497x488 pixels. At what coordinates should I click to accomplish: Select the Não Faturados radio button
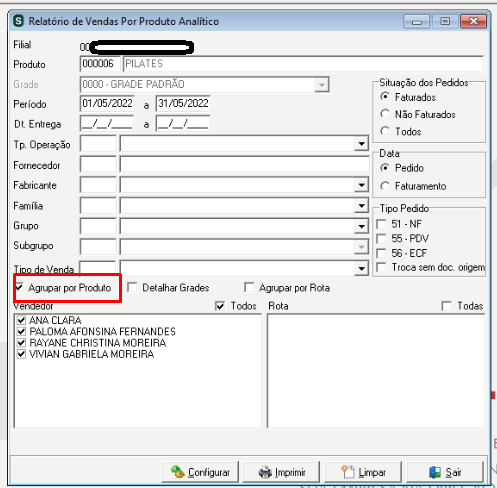385,114
